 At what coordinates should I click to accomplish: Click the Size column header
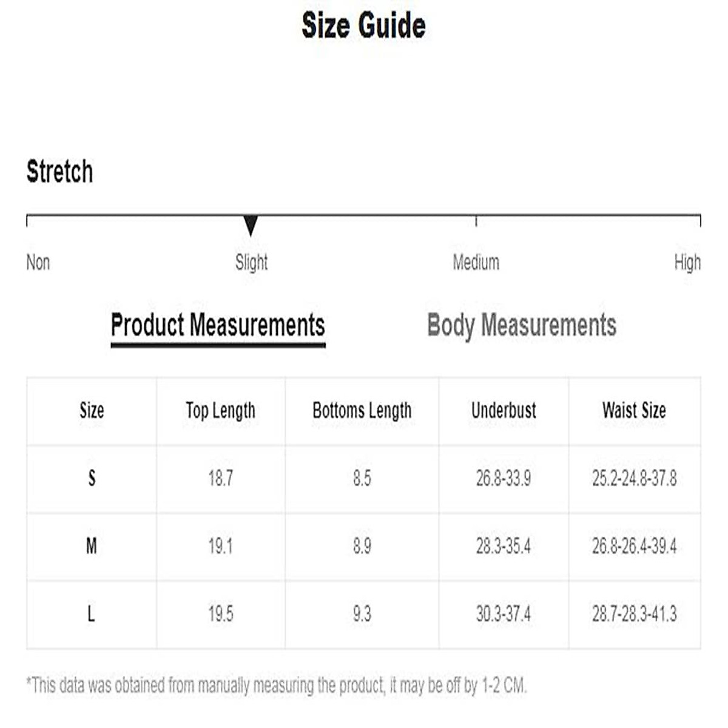(x=92, y=411)
